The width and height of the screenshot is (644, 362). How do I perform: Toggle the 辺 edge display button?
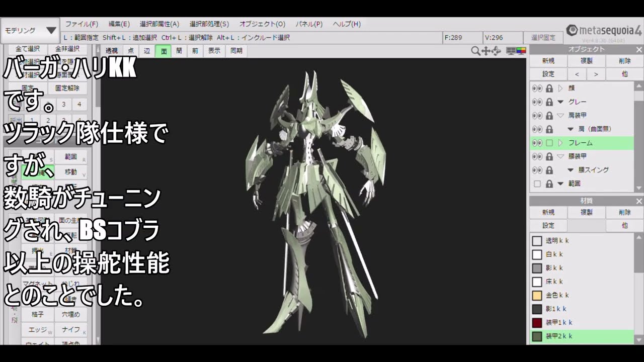[147, 51]
